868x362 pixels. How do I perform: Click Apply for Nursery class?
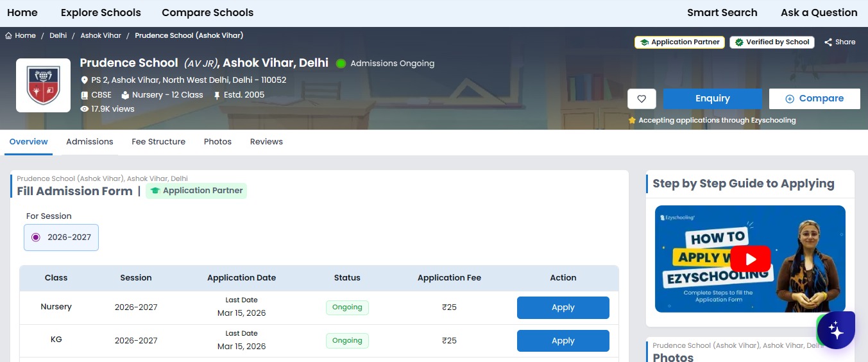[563, 307]
